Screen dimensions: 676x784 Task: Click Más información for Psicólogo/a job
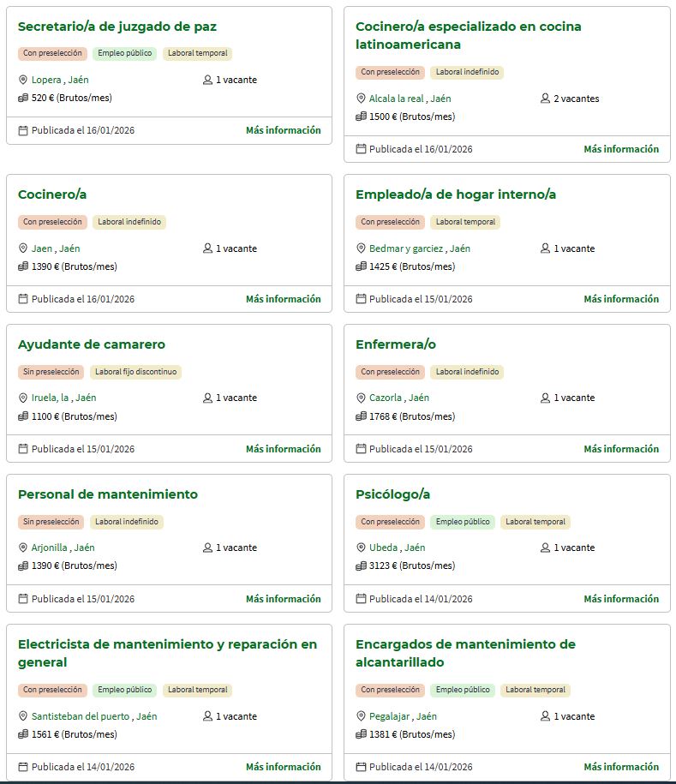click(621, 599)
